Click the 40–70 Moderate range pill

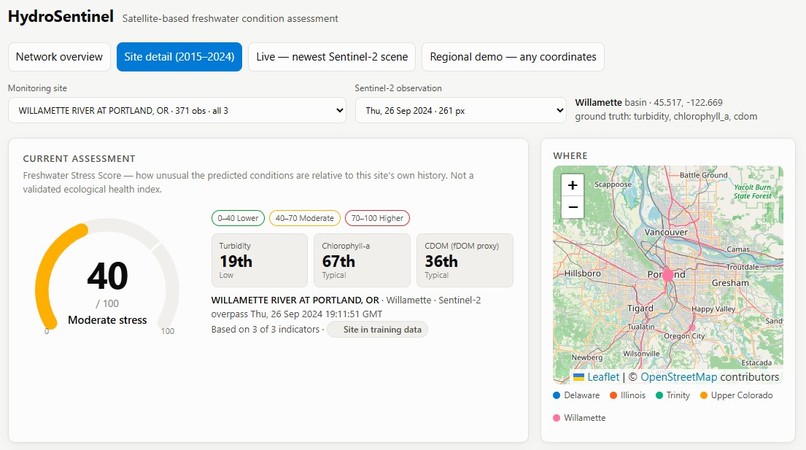(x=305, y=218)
